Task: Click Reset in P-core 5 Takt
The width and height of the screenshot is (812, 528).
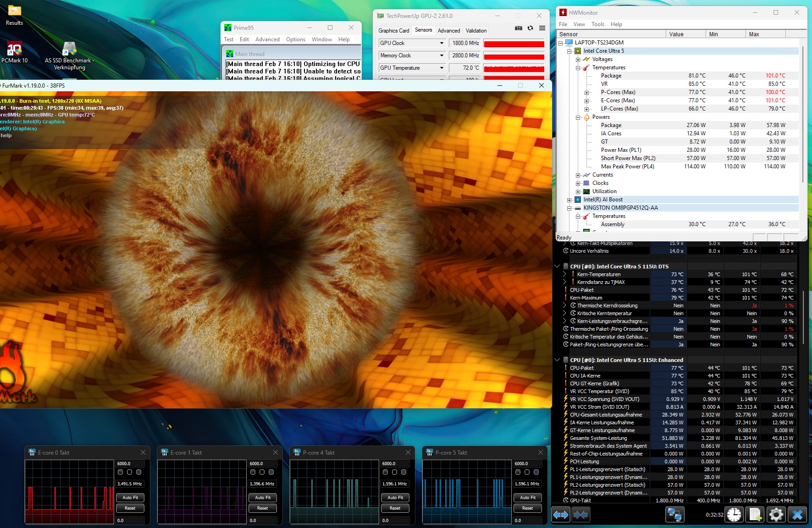Action: [x=527, y=508]
